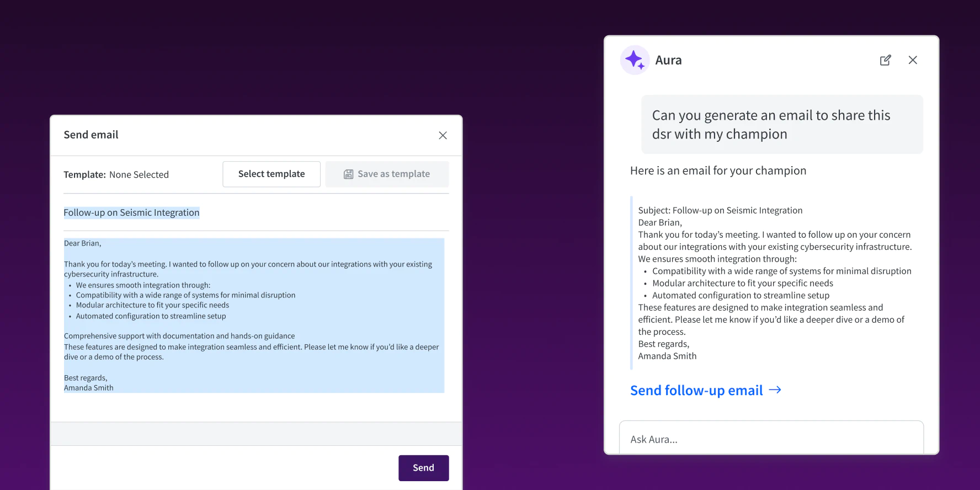Click 'Amanda Smith' signature in the email editor
Screen dimensions: 980x490
(x=89, y=388)
